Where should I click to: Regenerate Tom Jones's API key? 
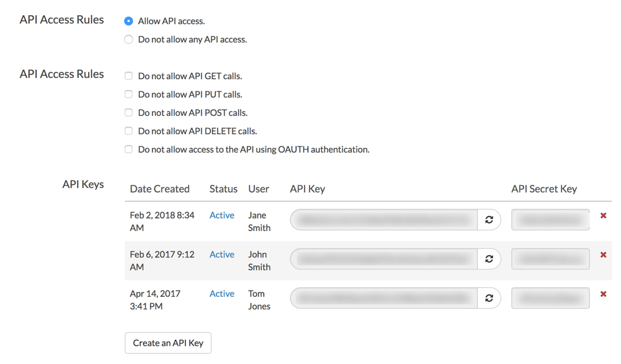(489, 298)
